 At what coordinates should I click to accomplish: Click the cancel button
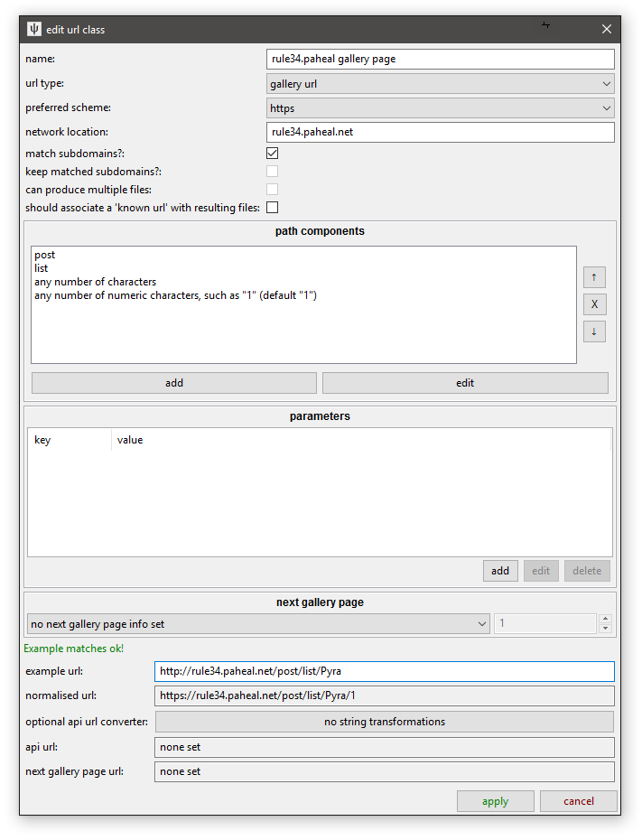click(578, 801)
